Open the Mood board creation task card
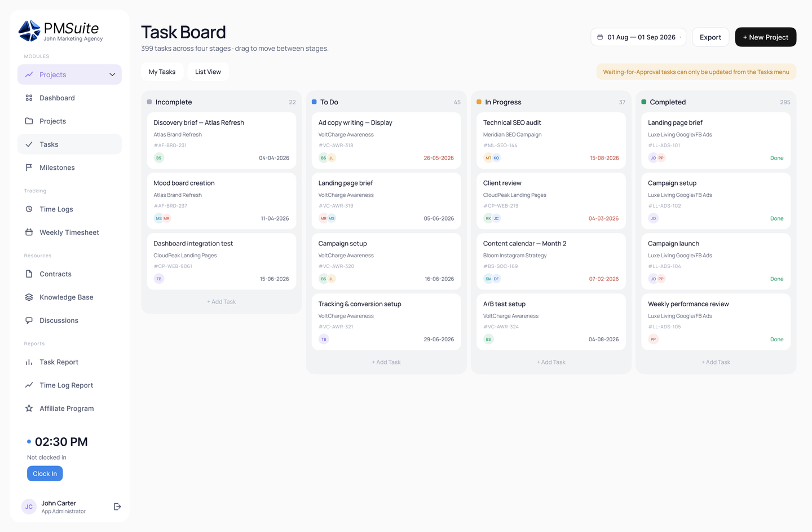Viewport: 812px width, 532px height. pyautogui.click(x=221, y=201)
